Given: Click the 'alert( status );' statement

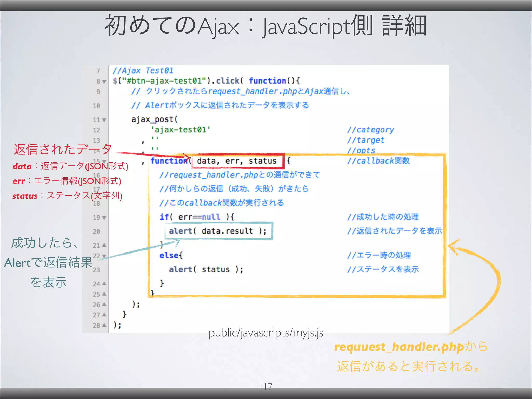Looking at the screenshot, I should point(206,269).
